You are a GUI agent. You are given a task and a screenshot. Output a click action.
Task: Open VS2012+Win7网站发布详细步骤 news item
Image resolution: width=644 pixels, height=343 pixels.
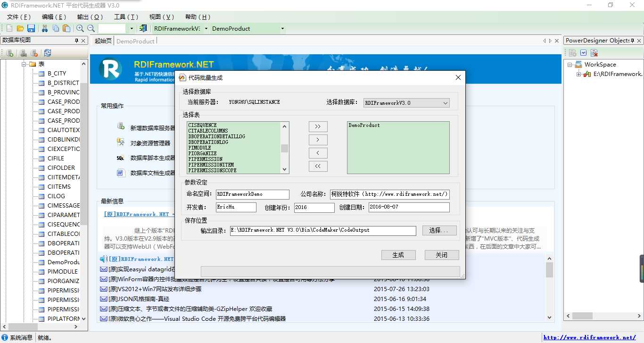coord(155,289)
